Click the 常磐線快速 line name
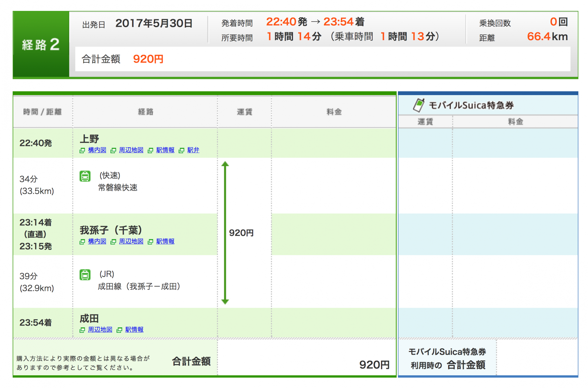The height and width of the screenshot is (388, 588). [118, 188]
